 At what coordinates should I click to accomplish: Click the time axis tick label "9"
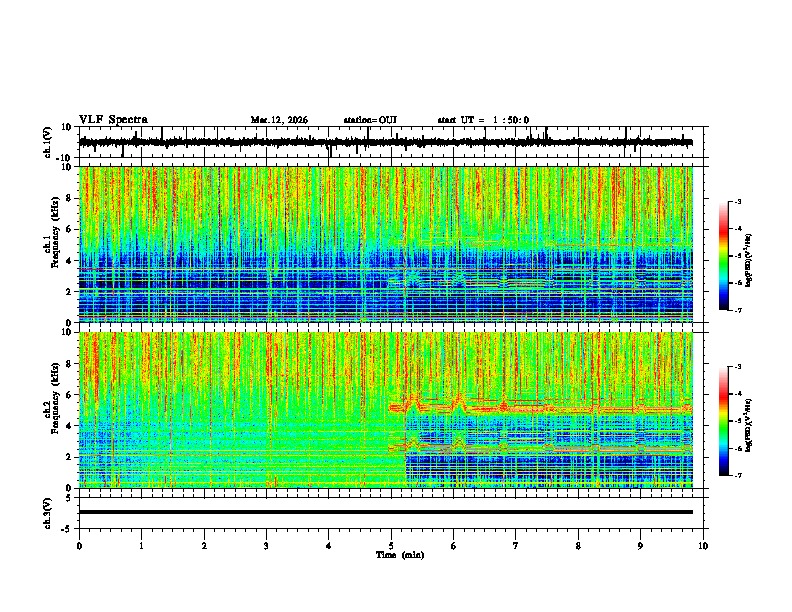coord(640,546)
